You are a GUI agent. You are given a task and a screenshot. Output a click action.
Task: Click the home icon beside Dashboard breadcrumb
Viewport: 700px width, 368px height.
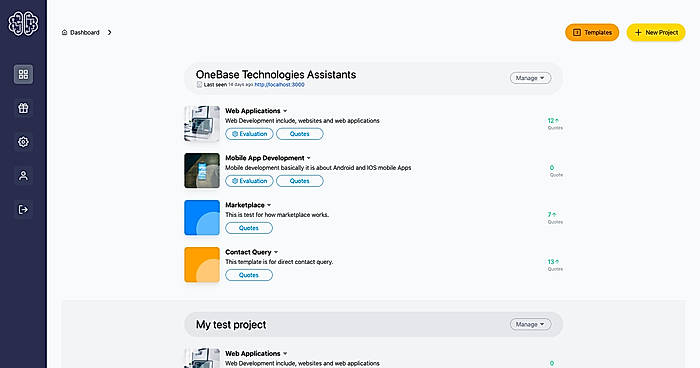(x=64, y=32)
